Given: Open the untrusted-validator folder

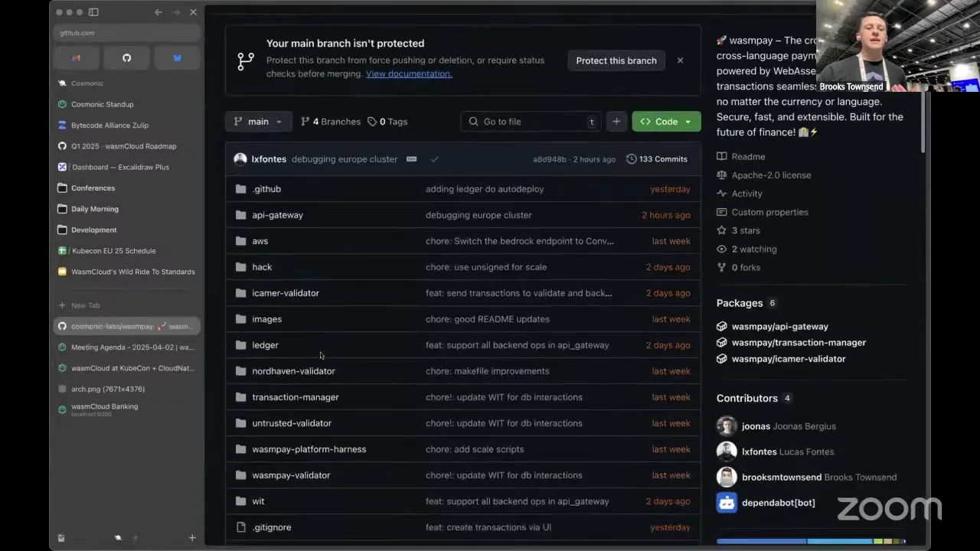Looking at the screenshot, I should pos(292,423).
